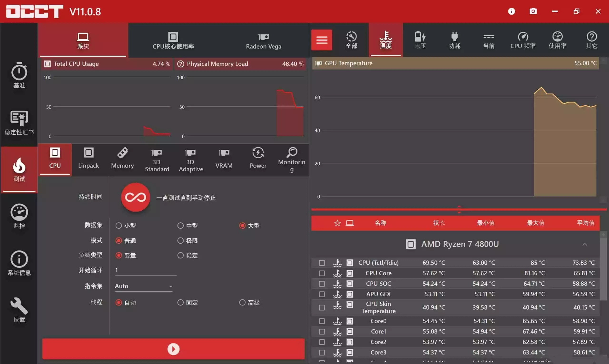Select 小型 small data set radio
This screenshot has width=609, height=364.
tap(119, 225)
